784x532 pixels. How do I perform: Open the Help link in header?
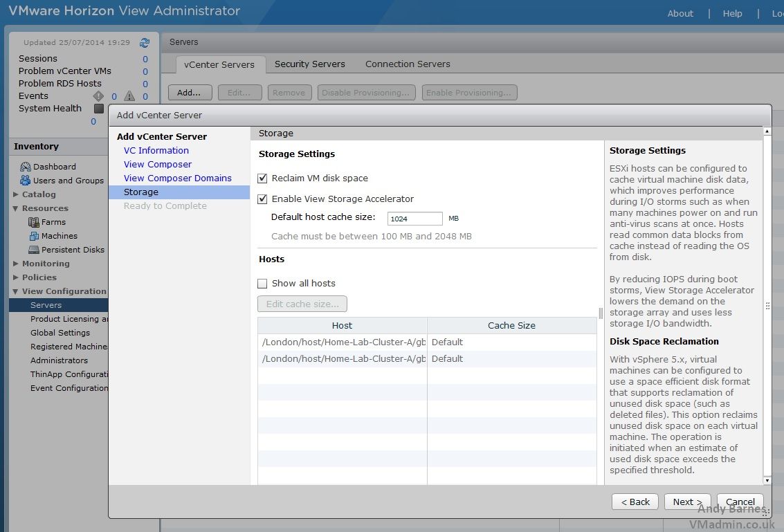click(x=732, y=14)
